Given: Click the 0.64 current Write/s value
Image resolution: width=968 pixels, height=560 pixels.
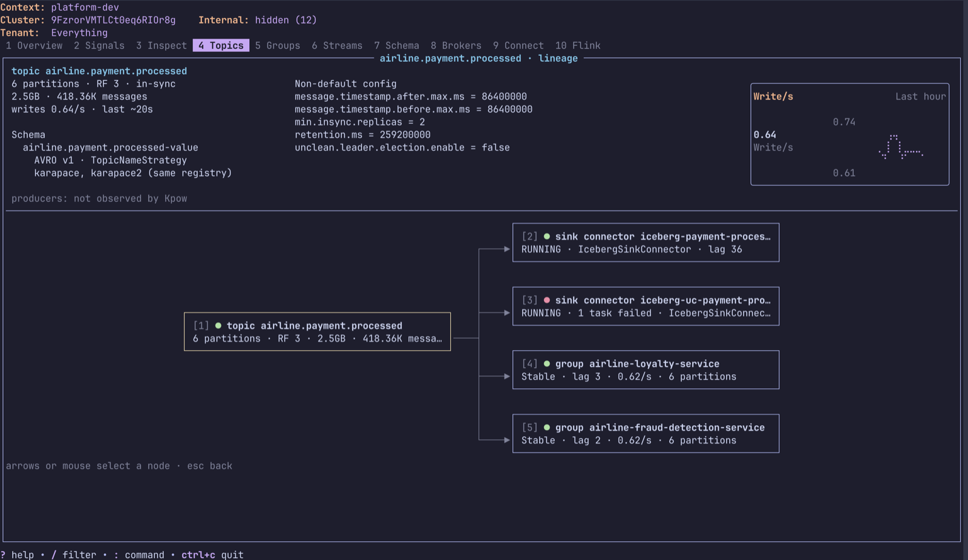Looking at the screenshot, I should click(x=765, y=134).
